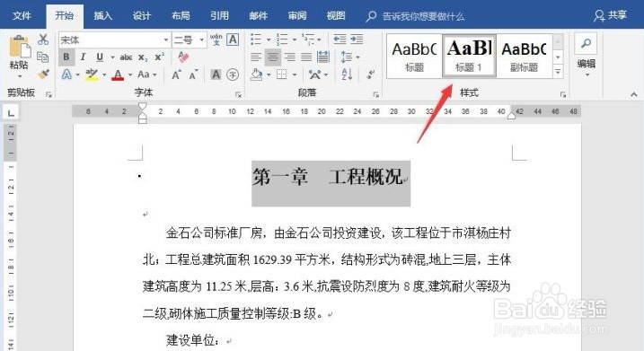Click the Shrink Font icon
The height and width of the screenshot is (351, 644).
pyautogui.click(x=193, y=75)
